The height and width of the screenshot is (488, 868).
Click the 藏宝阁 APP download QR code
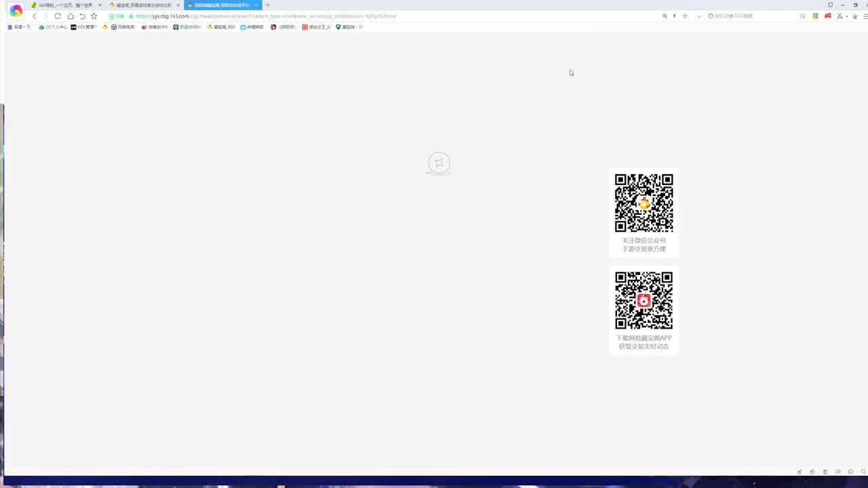click(x=644, y=300)
